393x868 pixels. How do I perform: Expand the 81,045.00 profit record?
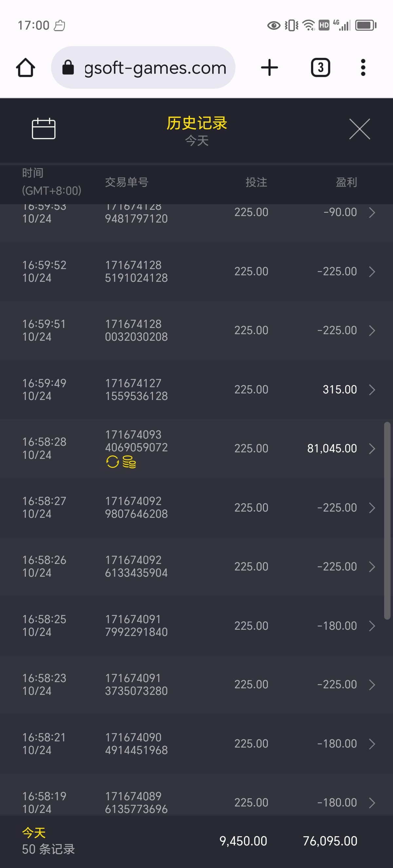[x=372, y=448]
